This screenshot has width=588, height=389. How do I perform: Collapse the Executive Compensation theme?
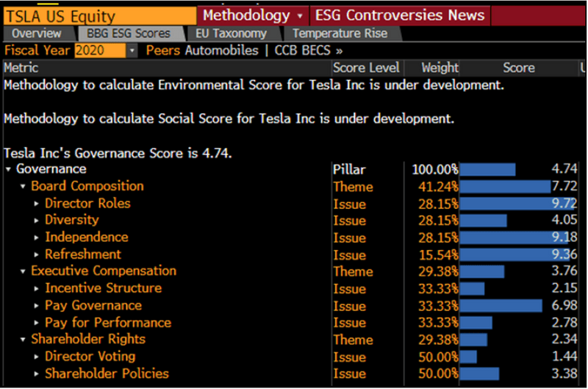pyautogui.click(x=23, y=271)
